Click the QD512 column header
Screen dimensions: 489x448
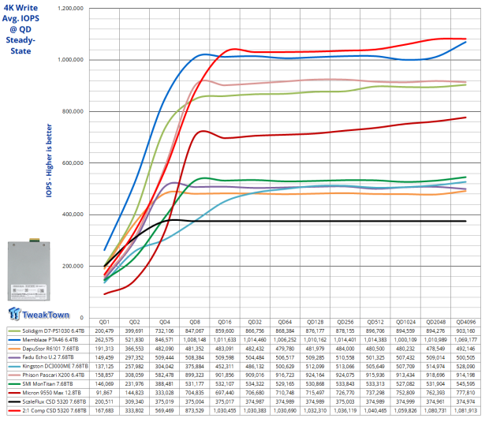click(x=375, y=322)
